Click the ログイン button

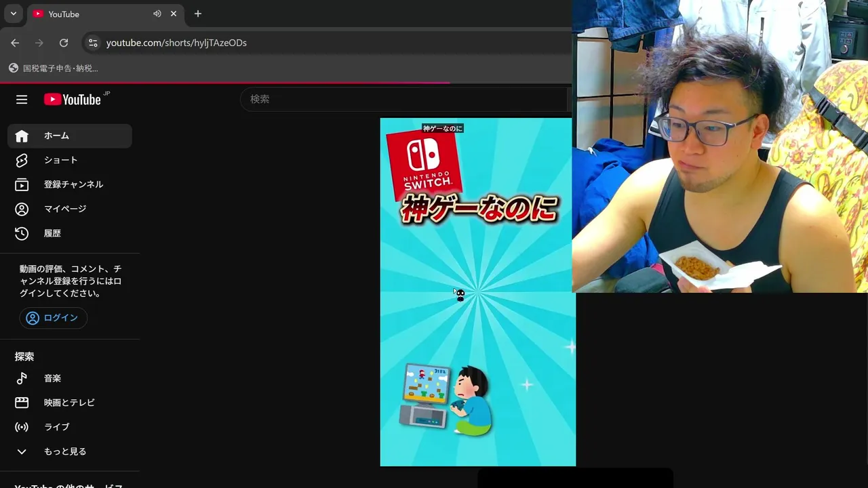click(53, 318)
